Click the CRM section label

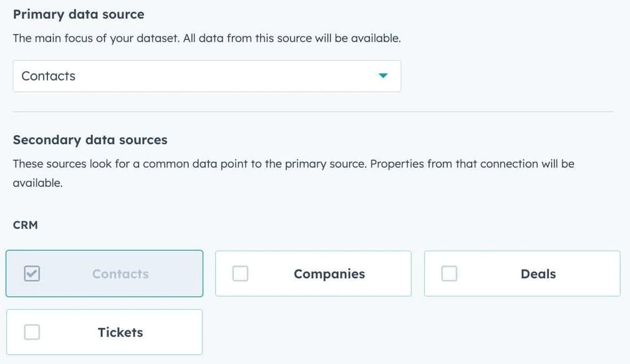(25, 225)
